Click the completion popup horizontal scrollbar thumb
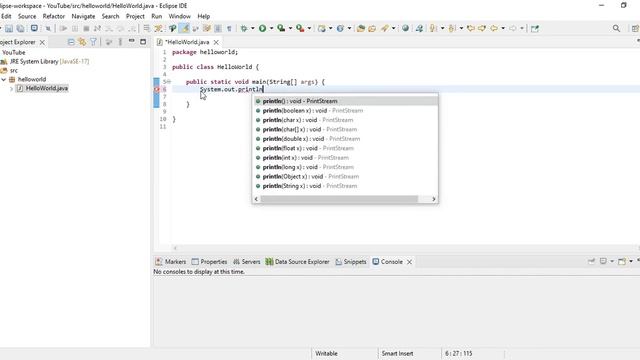The width and height of the screenshot is (640, 360). pos(339,199)
